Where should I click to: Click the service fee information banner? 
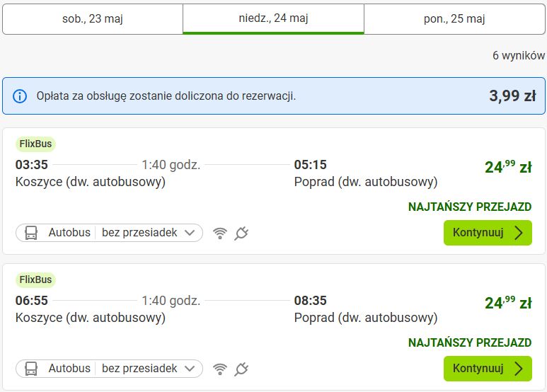(273, 96)
